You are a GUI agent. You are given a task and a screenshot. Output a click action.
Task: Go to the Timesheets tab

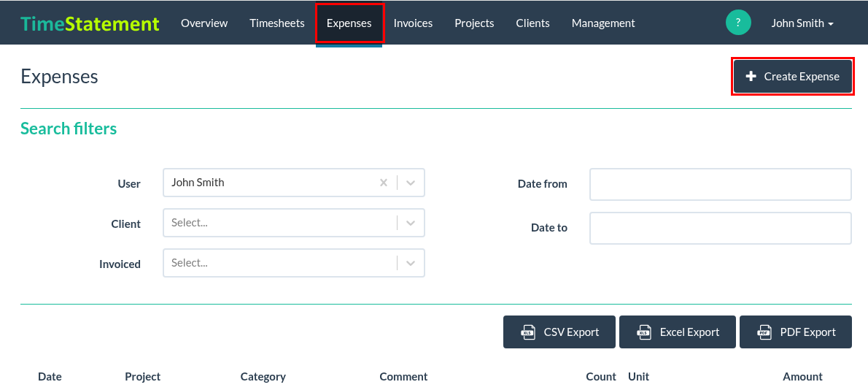click(x=276, y=23)
